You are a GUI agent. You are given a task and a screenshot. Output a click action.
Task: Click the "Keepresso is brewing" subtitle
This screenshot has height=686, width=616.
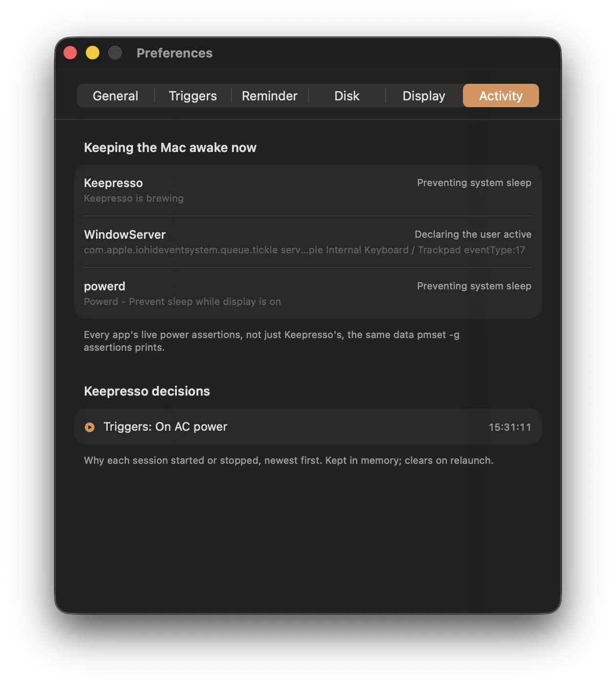click(134, 198)
